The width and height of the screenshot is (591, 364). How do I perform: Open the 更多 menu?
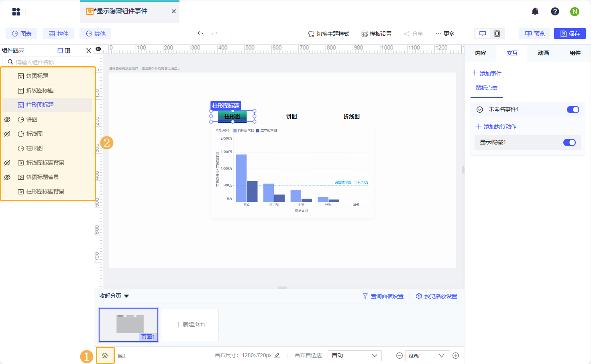click(x=445, y=34)
